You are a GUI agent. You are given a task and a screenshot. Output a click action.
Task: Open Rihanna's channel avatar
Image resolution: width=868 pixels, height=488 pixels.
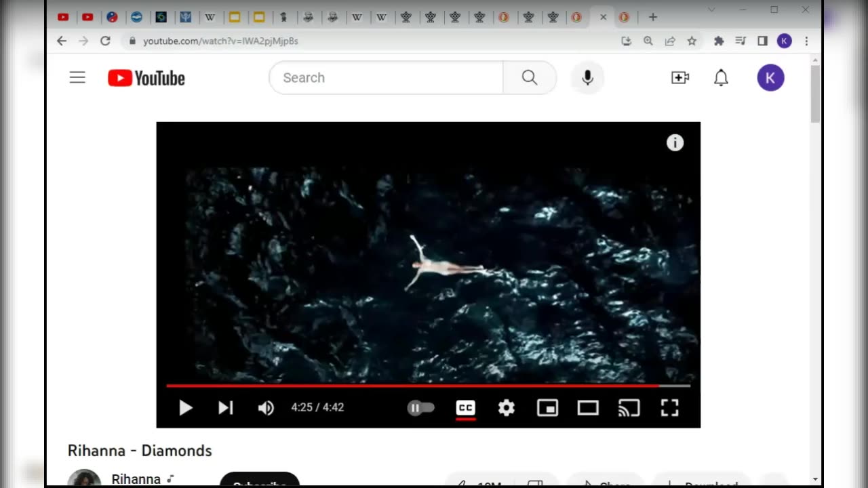[84, 479]
